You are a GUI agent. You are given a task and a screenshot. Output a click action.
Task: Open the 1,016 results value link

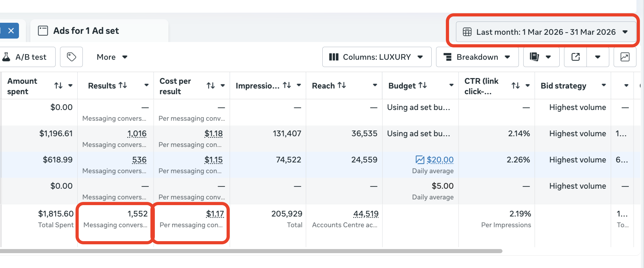[x=137, y=134]
